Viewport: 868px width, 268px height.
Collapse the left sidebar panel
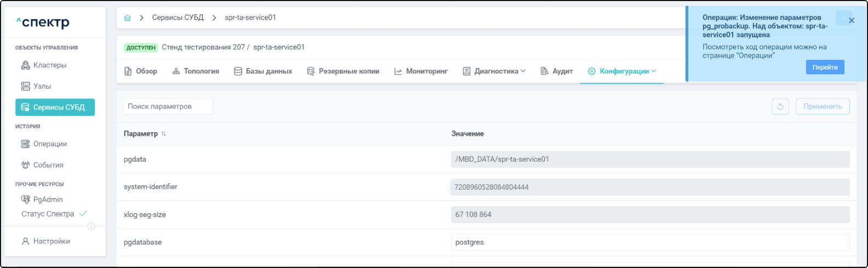(x=91, y=226)
